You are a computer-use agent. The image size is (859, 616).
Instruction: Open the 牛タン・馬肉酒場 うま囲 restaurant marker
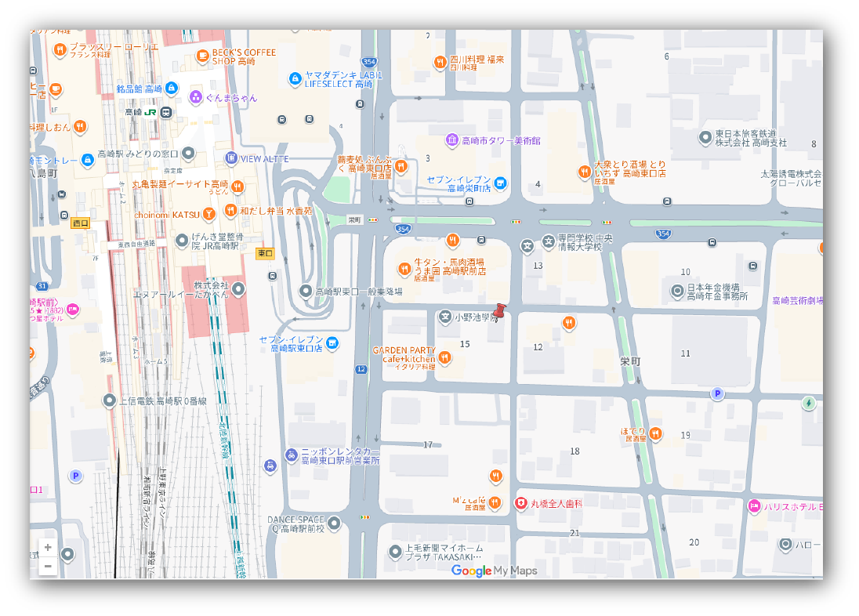[x=404, y=269]
